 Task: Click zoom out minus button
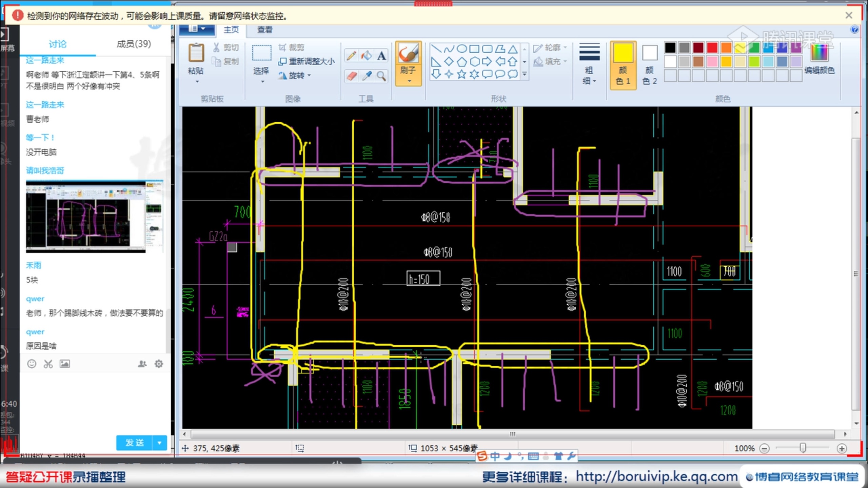click(x=764, y=448)
